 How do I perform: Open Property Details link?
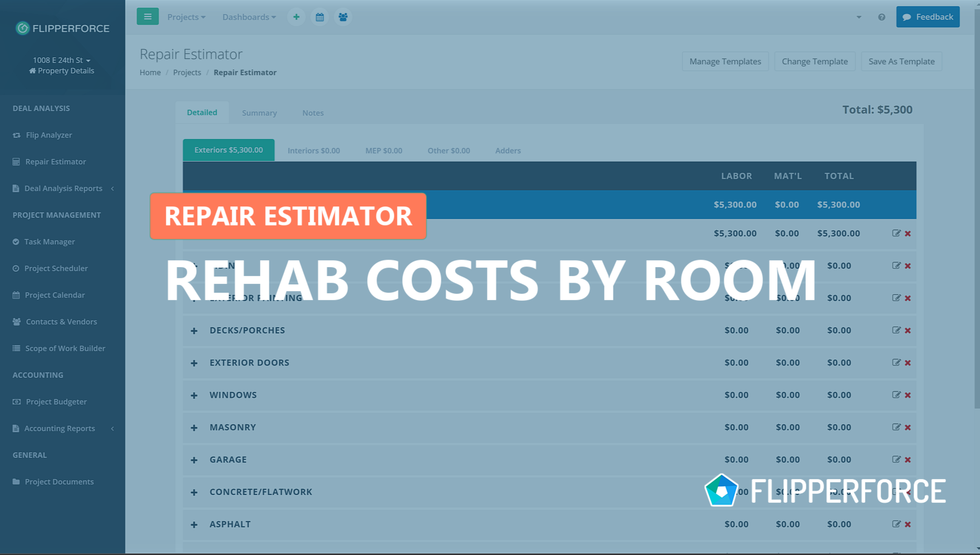(x=62, y=71)
